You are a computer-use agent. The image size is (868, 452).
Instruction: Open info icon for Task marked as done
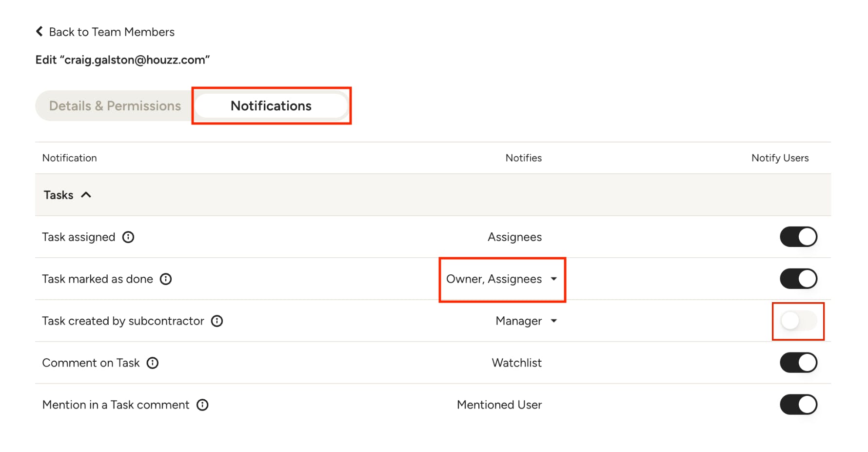pos(166,279)
